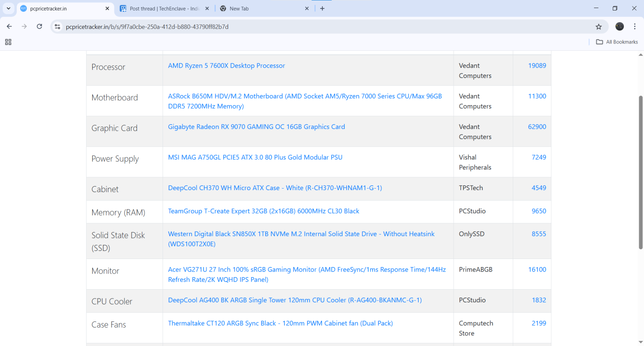The height and width of the screenshot is (346, 644).
Task: Open the Chrome three-dot menu
Action: 635,27
